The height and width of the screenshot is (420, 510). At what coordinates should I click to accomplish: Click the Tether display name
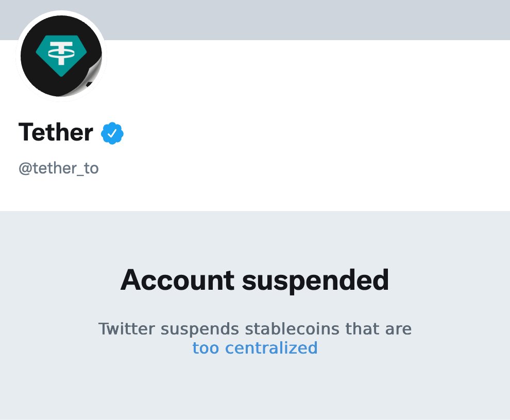56,132
